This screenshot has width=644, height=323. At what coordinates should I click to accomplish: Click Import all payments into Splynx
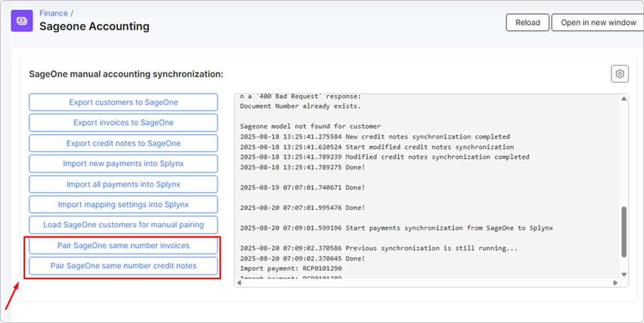tap(123, 184)
